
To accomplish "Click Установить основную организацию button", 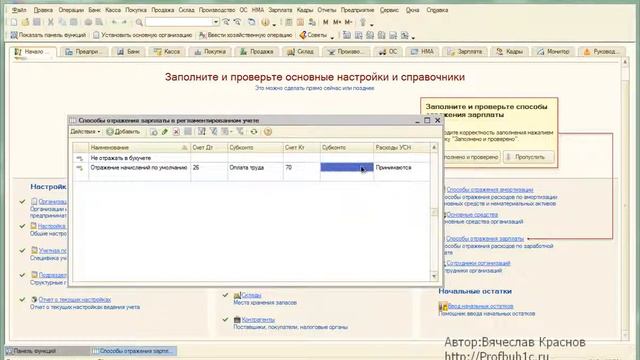I will click(142, 35).
